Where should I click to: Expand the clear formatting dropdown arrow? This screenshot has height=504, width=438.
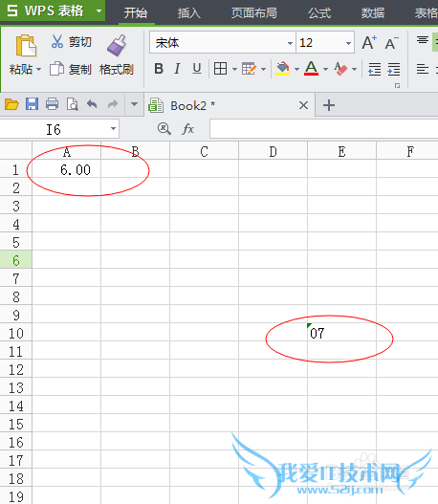pyautogui.click(x=354, y=69)
